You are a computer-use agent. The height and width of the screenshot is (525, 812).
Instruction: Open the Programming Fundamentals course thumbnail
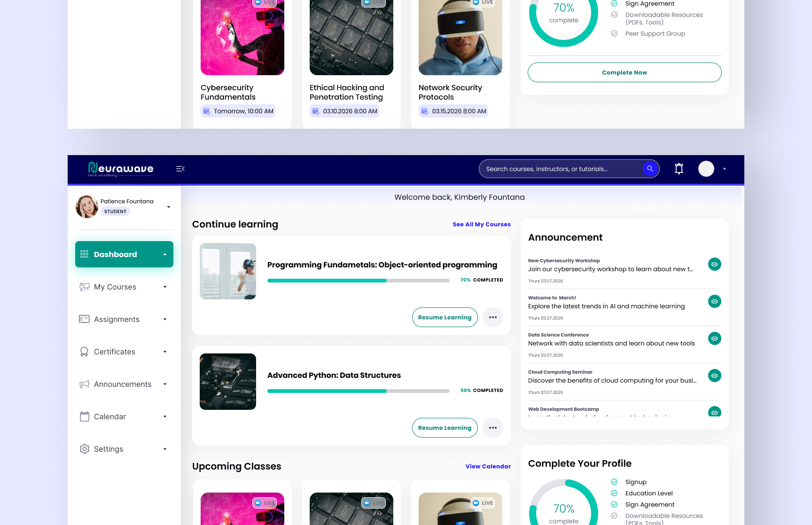228,271
